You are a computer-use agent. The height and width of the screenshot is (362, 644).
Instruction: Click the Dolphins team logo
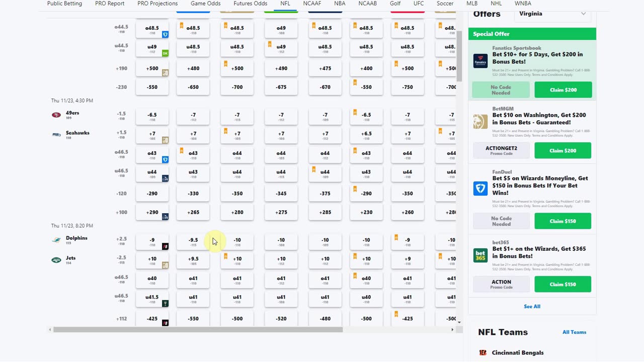[x=56, y=240]
